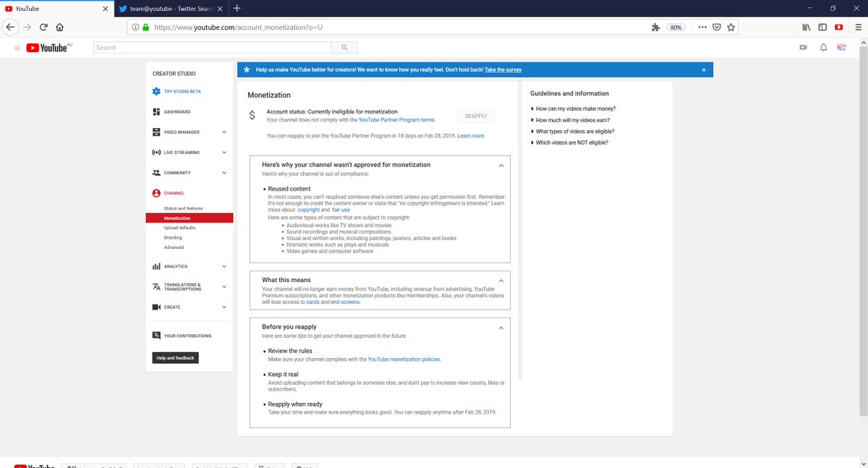Open the YouTube hamburger guide menu
This screenshot has width=868, height=468.
(17, 48)
